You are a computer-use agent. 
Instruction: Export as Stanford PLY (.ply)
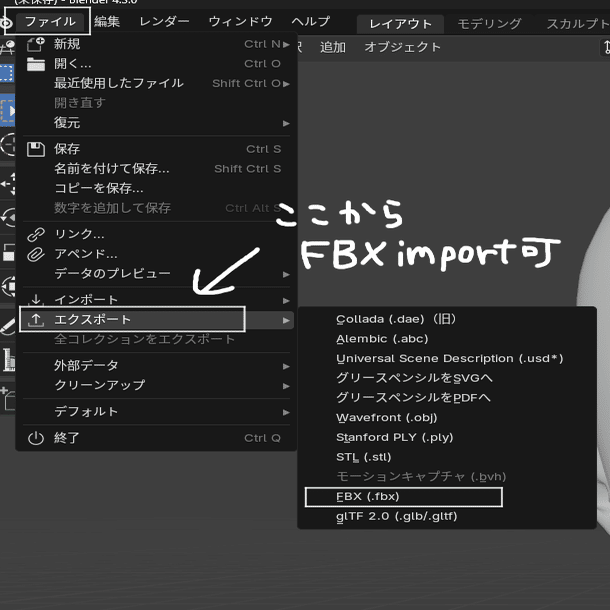pos(447,437)
